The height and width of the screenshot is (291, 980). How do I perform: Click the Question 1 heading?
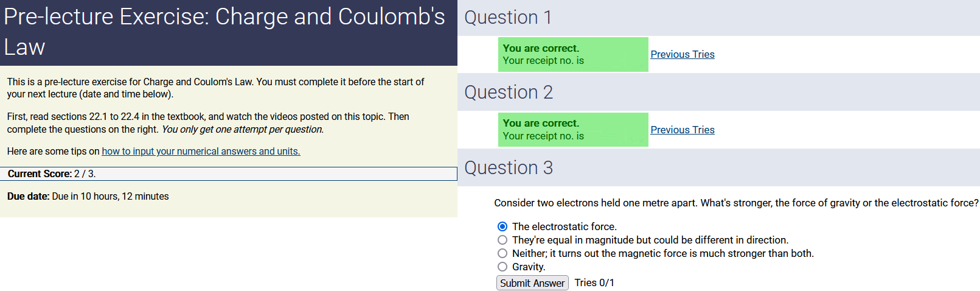(508, 18)
